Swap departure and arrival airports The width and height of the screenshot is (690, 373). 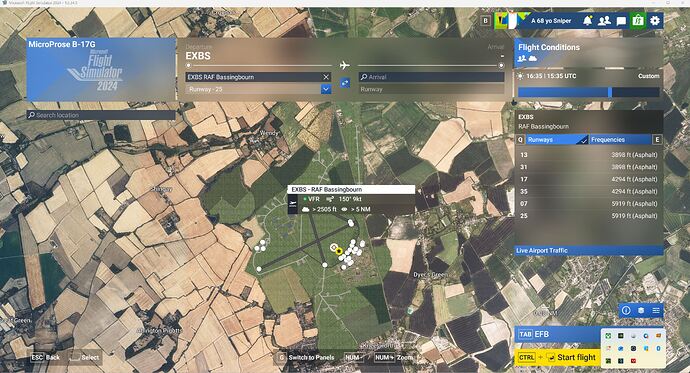pos(345,82)
